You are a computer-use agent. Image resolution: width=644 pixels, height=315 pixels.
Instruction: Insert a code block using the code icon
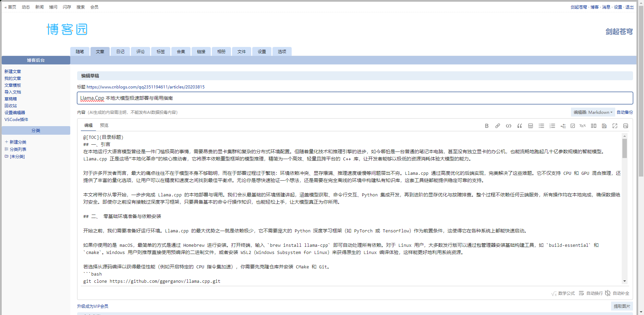point(509,126)
